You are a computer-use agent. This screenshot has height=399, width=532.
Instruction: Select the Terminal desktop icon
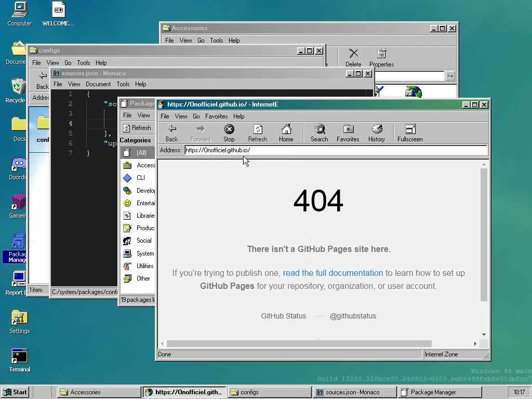point(19,361)
